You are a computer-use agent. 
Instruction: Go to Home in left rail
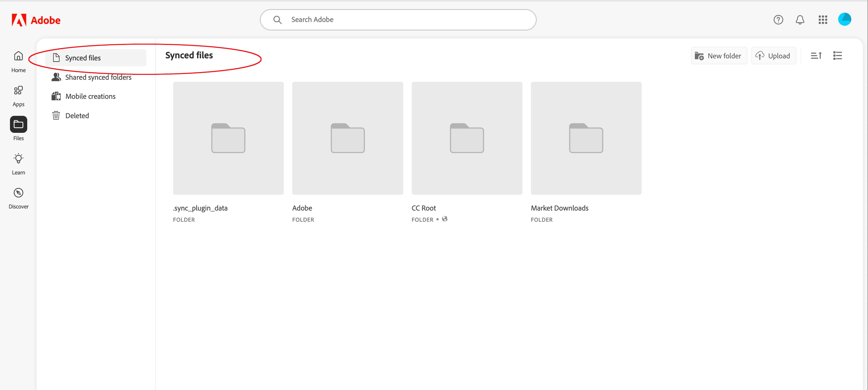click(18, 61)
